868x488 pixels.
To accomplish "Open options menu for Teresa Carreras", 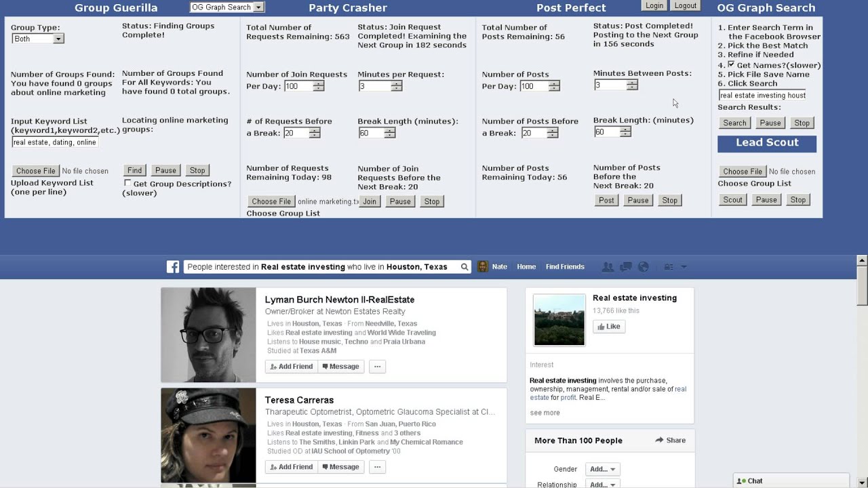I will pyautogui.click(x=378, y=467).
